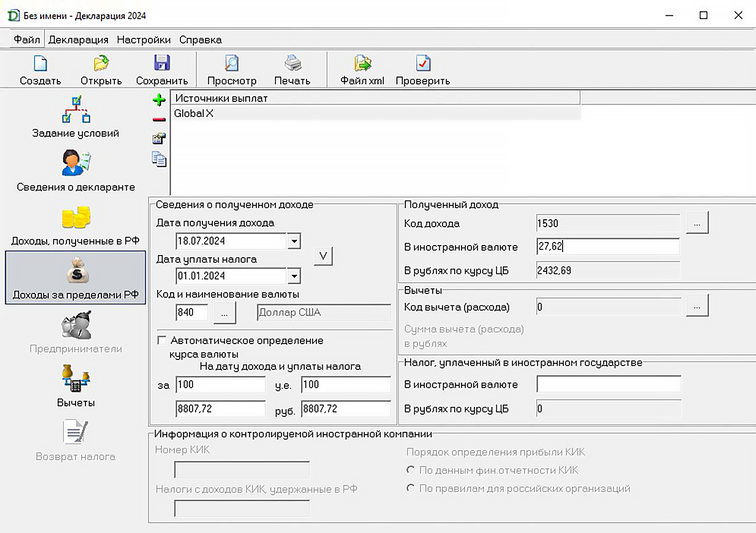Image resolution: width=756 pixels, height=533 pixels.
Task: Expand Дата получения дохода date dropdown
Action: pos(294,241)
